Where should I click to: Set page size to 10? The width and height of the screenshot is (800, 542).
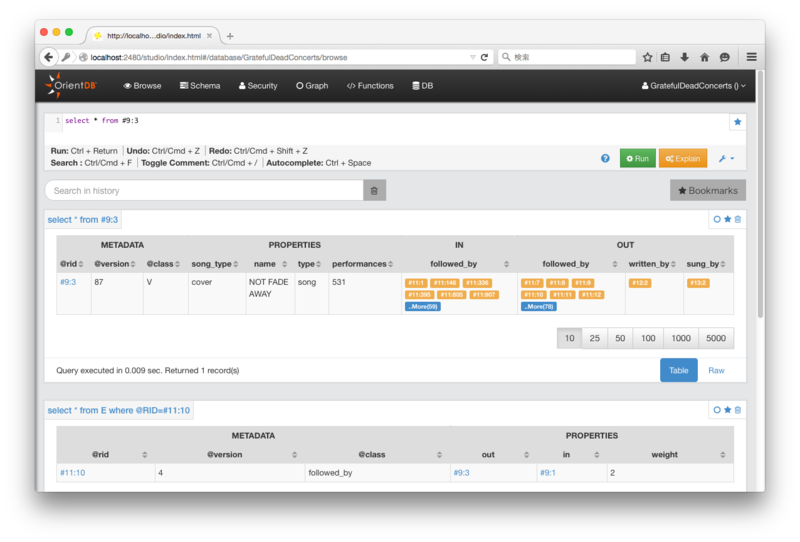click(569, 338)
